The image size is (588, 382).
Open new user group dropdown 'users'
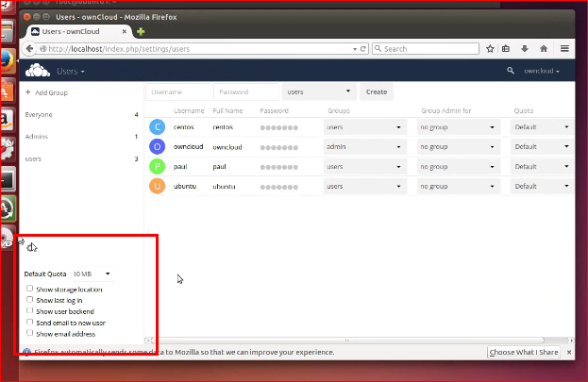coord(318,91)
